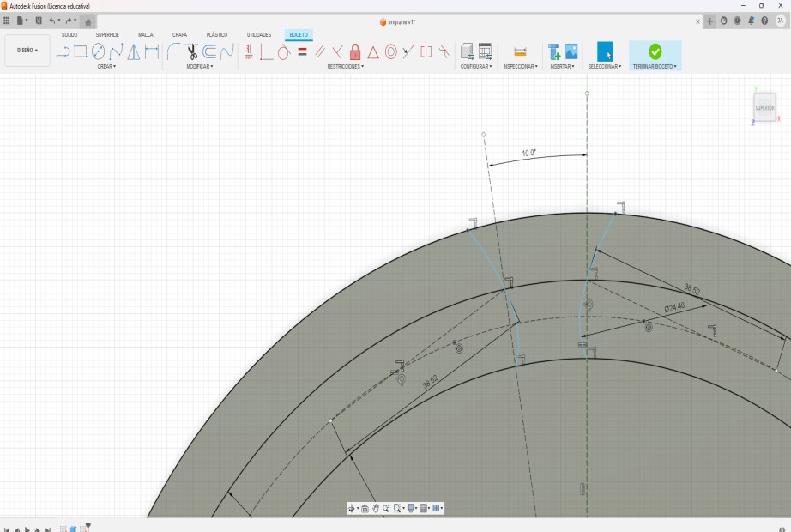Expand the CREAR menu
This screenshot has width=791, height=532.
coord(106,67)
